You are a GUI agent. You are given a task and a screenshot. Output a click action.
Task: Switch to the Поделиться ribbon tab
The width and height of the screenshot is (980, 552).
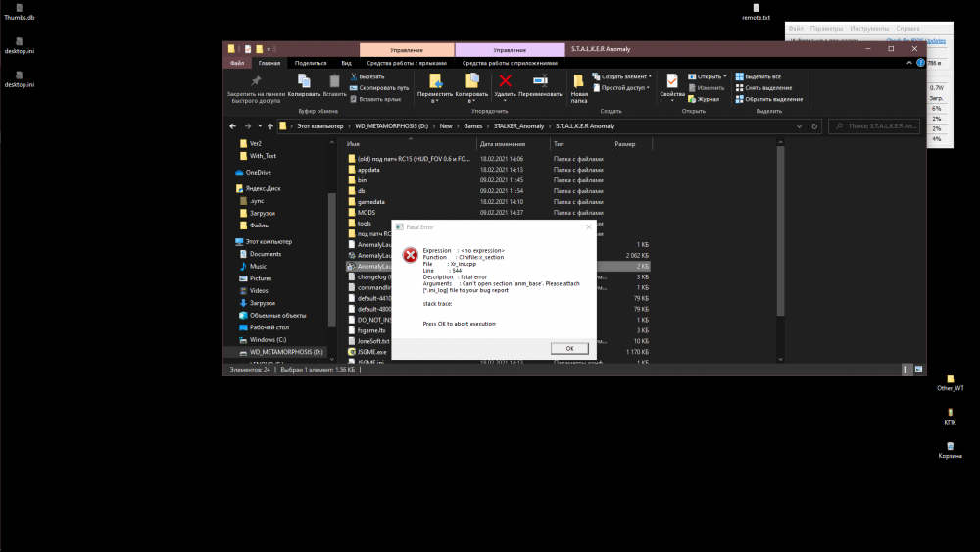[x=311, y=63]
